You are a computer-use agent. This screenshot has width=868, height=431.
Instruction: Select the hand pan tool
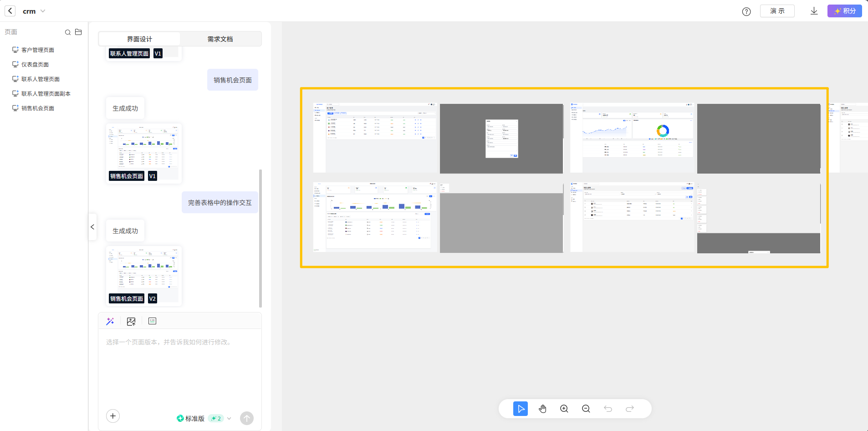542,409
